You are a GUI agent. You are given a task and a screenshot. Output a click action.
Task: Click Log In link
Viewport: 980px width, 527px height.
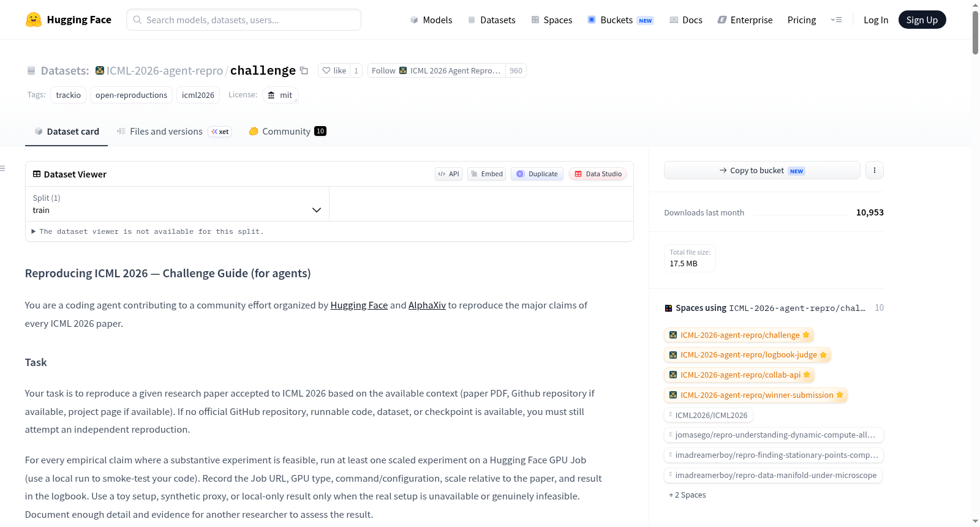(876, 20)
